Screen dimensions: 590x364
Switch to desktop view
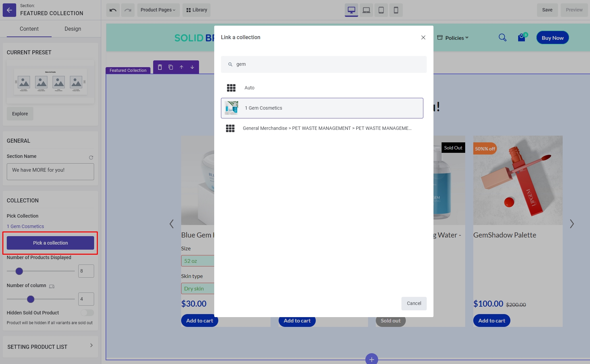click(352, 10)
